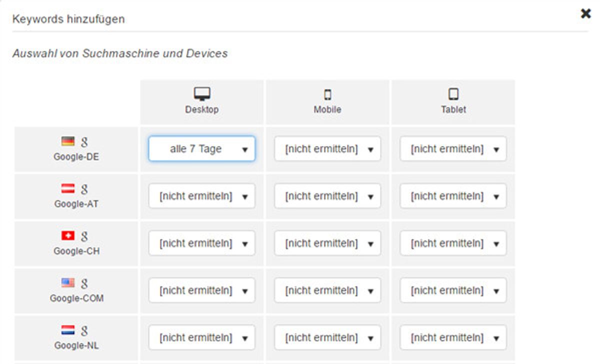Image resolution: width=600 pixels, height=364 pixels.
Task: Click the Netherlands flag icon
Action: coord(68,330)
